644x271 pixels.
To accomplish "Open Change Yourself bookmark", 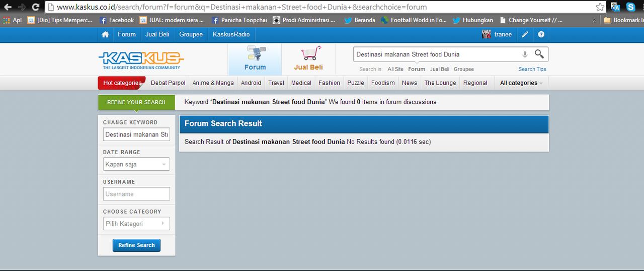I will click(531, 20).
